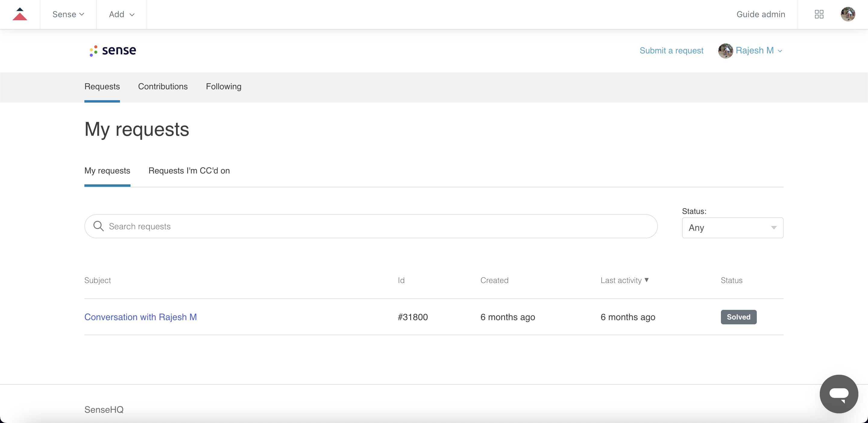Image resolution: width=868 pixels, height=423 pixels.
Task: Open Conversation with Rajesh M request
Action: [140, 317]
